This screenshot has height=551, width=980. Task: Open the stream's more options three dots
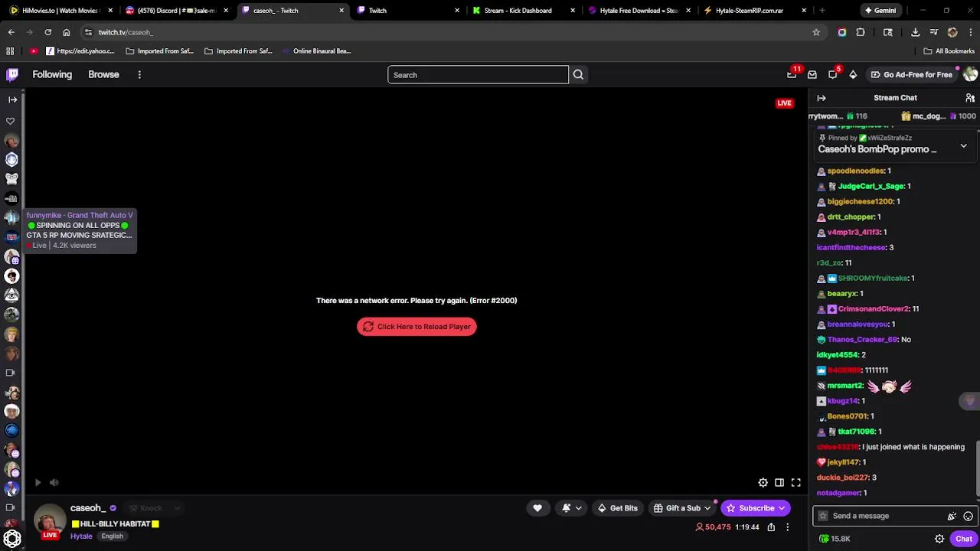tap(787, 527)
